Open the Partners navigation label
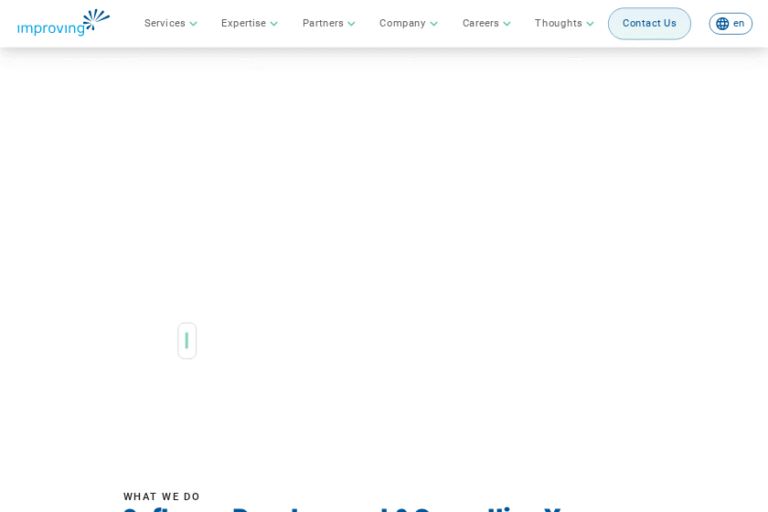This screenshot has height=512, width=768. pyautogui.click(x=322, y=23)
